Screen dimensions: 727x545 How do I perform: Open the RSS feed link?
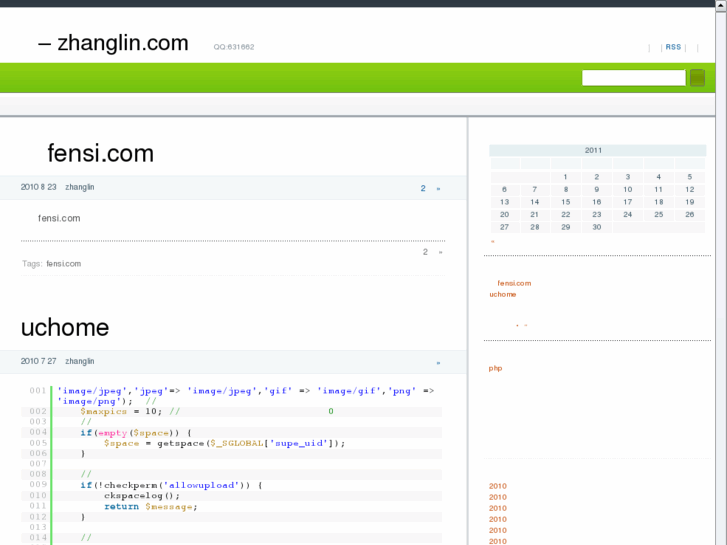point(673,47)
